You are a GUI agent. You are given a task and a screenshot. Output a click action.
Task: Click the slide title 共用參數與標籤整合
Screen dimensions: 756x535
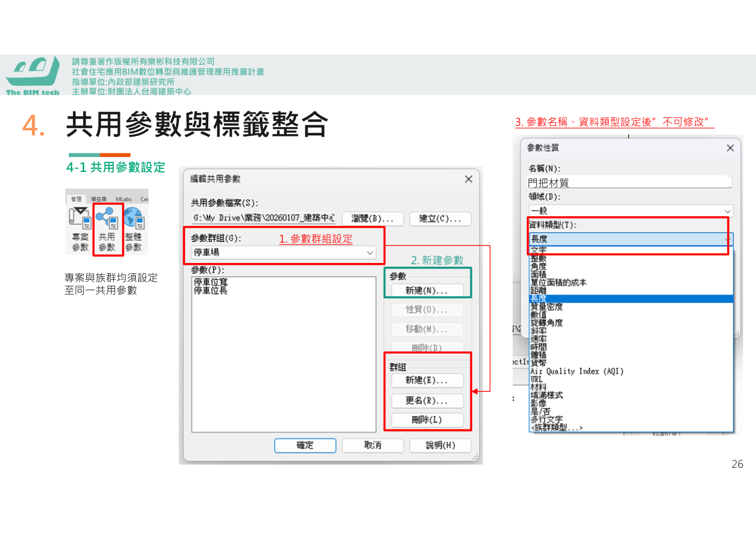[x=197, y=125]
